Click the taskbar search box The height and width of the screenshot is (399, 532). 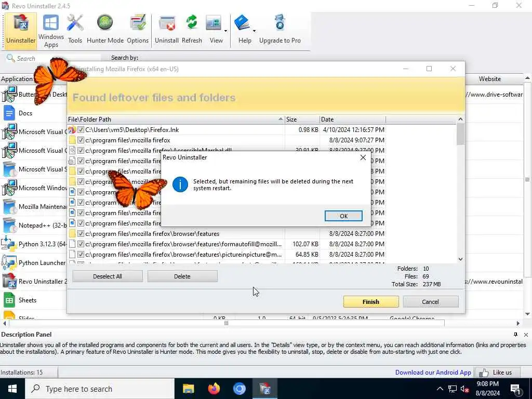coord(100,389)
